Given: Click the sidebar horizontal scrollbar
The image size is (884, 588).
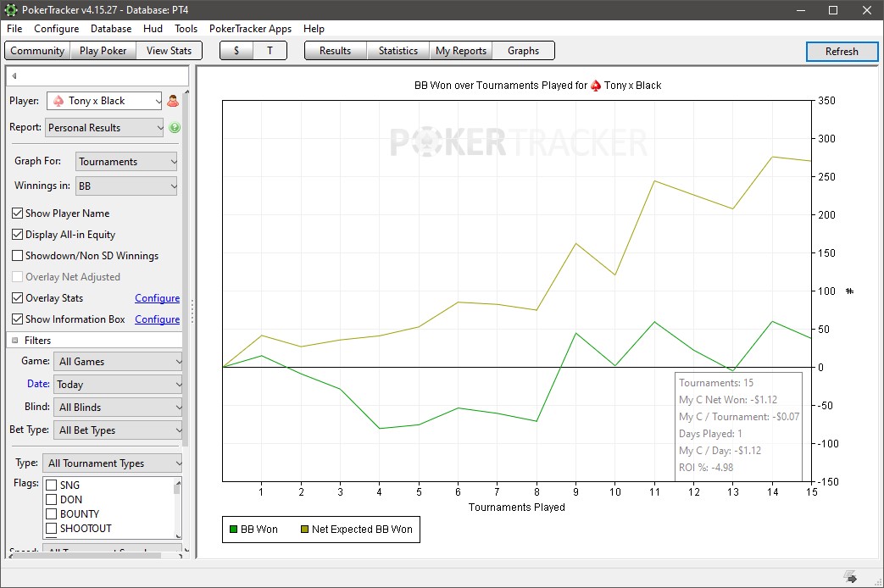Looking at the screenshot, I should [87, 556].
